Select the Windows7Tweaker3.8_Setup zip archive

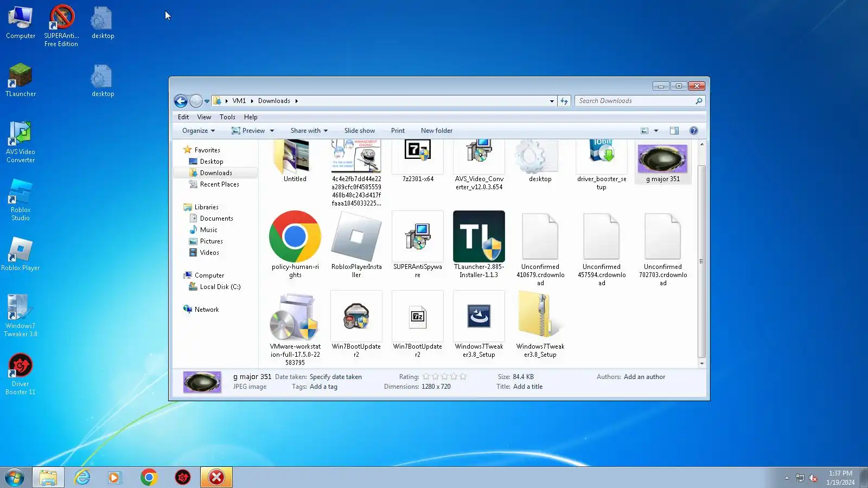pos(540,324)
